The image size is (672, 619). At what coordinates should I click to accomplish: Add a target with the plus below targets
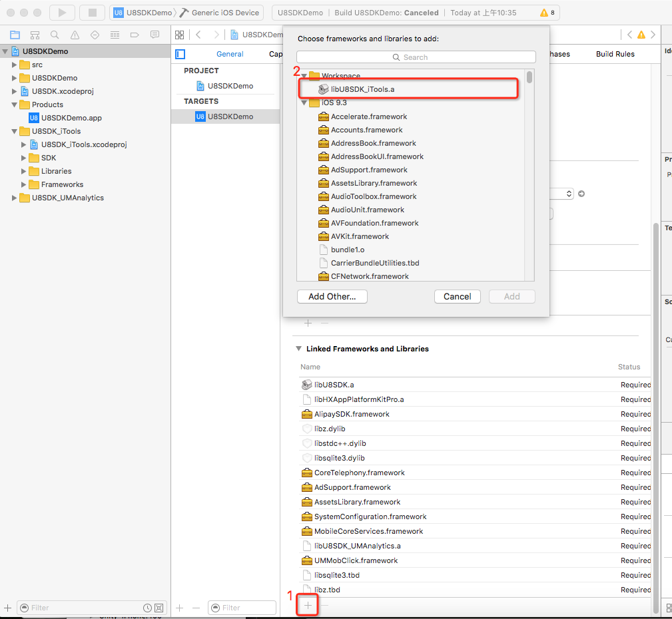click(x=180, y=608)
